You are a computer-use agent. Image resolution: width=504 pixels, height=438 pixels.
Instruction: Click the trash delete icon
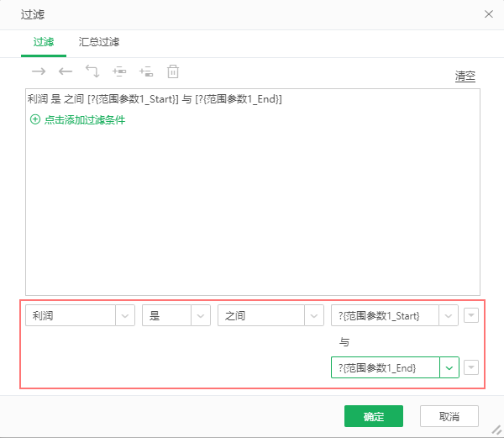click(173, 71)
